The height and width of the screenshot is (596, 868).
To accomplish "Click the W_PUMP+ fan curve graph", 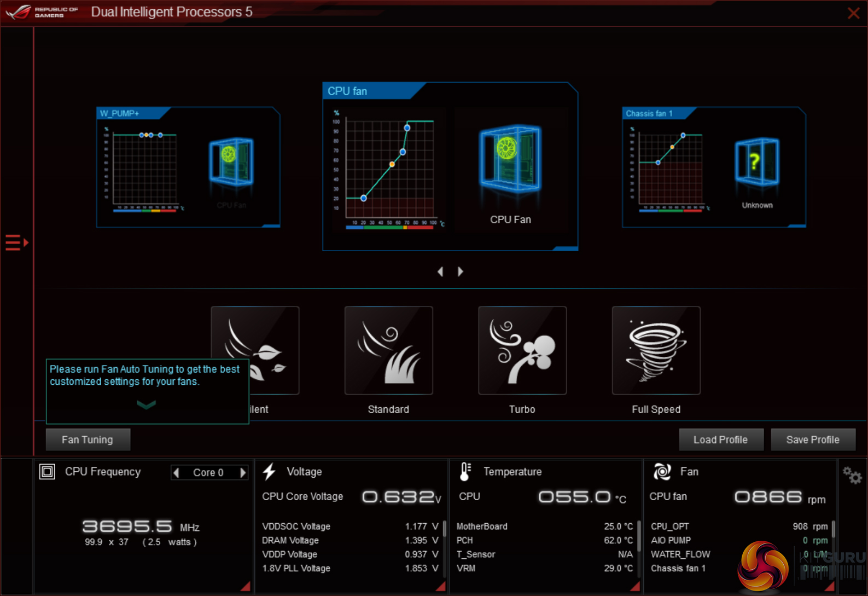I will 144,169.
